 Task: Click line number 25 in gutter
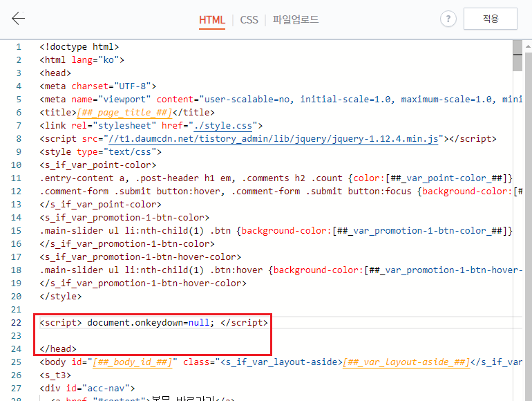[16, 362]
